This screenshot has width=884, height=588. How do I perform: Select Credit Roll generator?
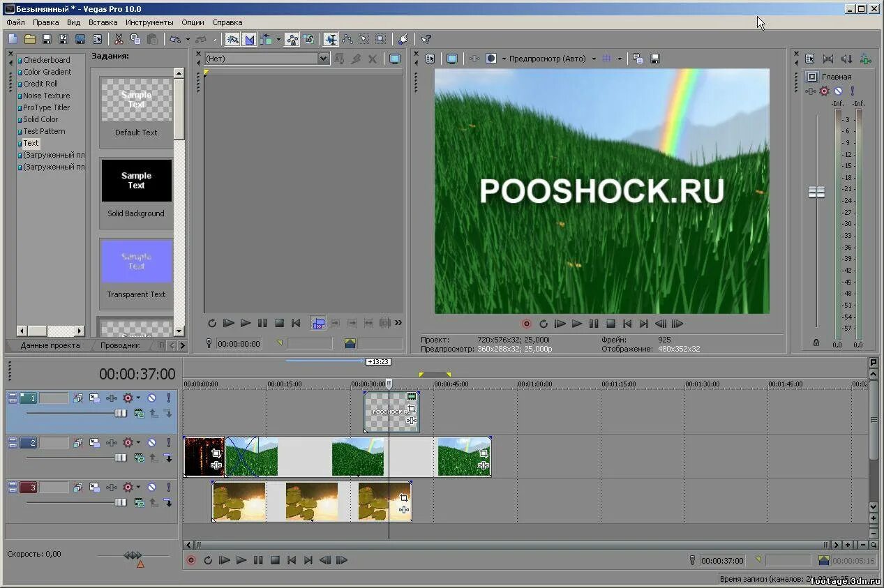tap(40, 84)
